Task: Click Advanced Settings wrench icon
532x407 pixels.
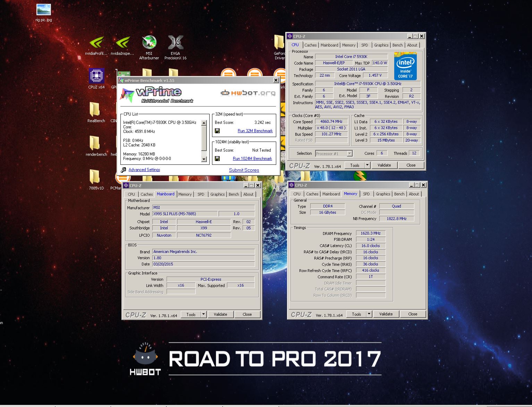Action: (123, 170)
